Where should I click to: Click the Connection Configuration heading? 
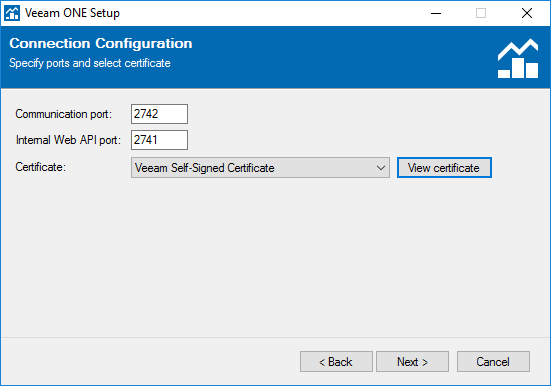pyautogui.click(x=101, y=44)
